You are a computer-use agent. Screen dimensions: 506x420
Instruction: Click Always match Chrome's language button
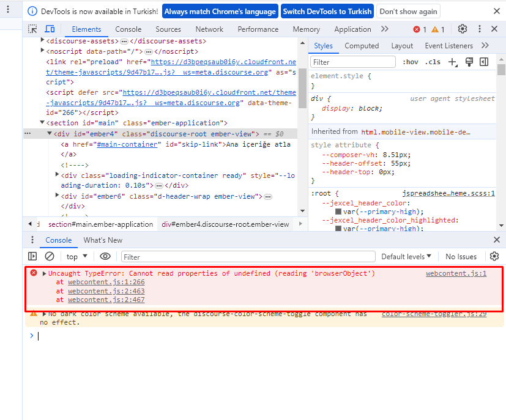(220, 11)
